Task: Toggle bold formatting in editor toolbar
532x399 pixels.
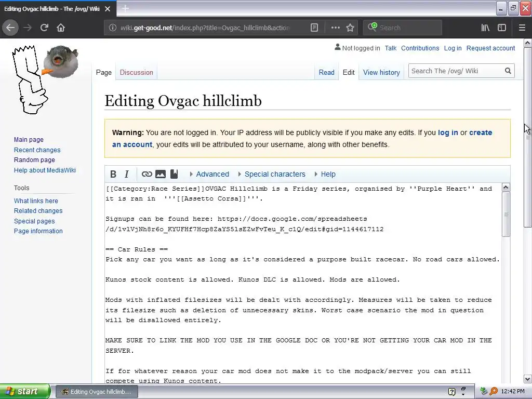Action: (x=113, y=174)
